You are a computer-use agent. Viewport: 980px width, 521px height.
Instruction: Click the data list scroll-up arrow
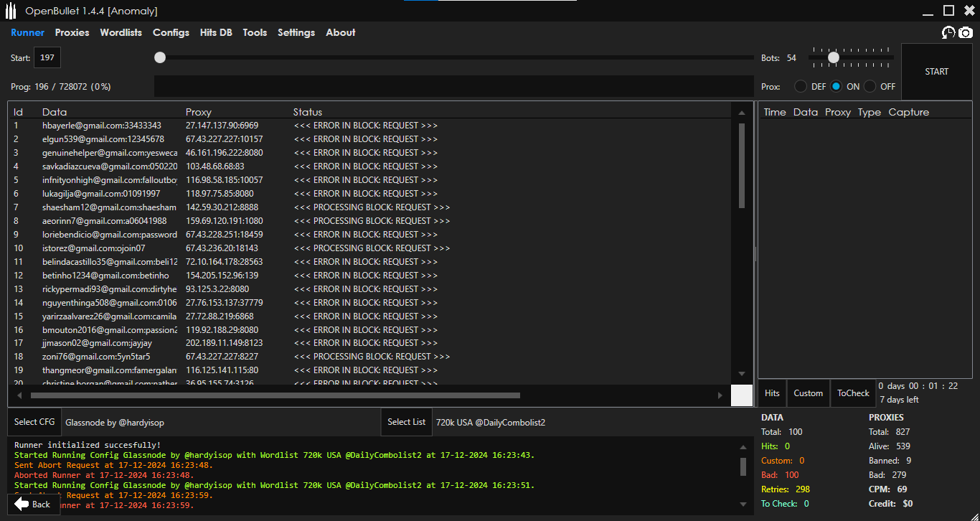tap(742, 113)
